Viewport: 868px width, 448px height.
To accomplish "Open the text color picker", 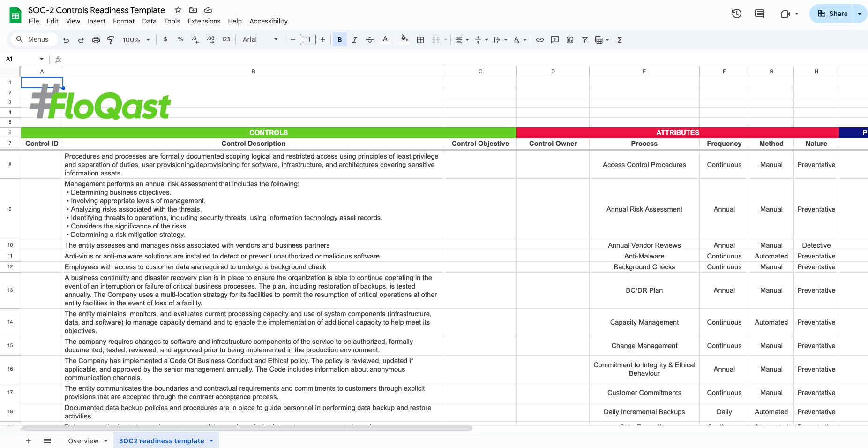I will click(385, 39).
